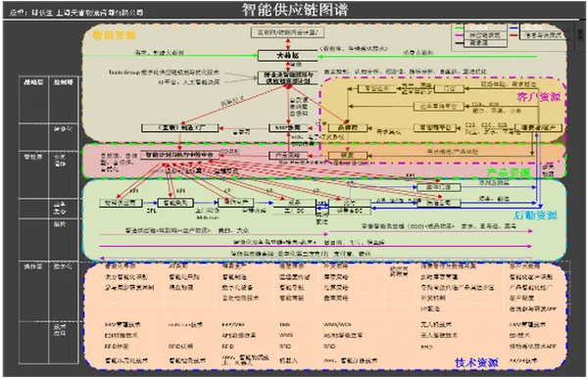Select the blue 技术资源 section label

476,362
